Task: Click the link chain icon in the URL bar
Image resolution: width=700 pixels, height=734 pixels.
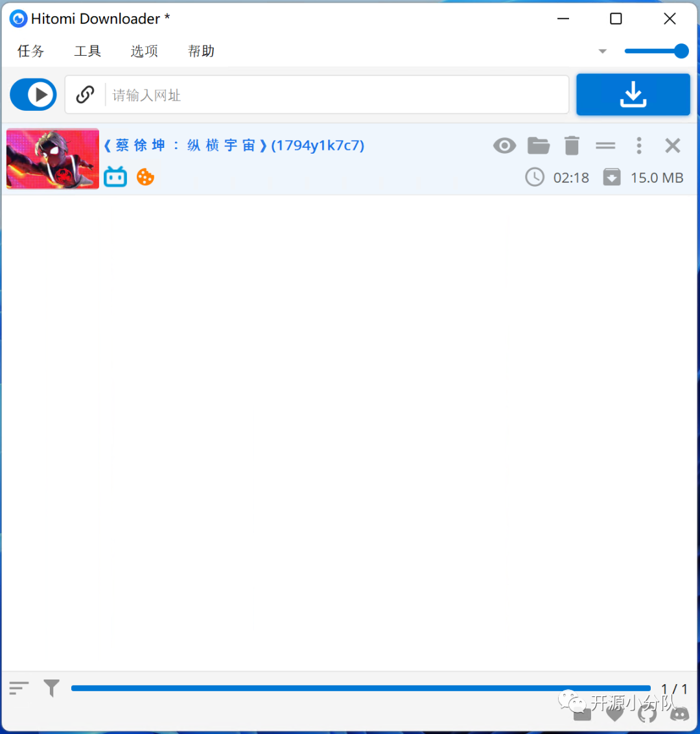Action: (85, 95)
